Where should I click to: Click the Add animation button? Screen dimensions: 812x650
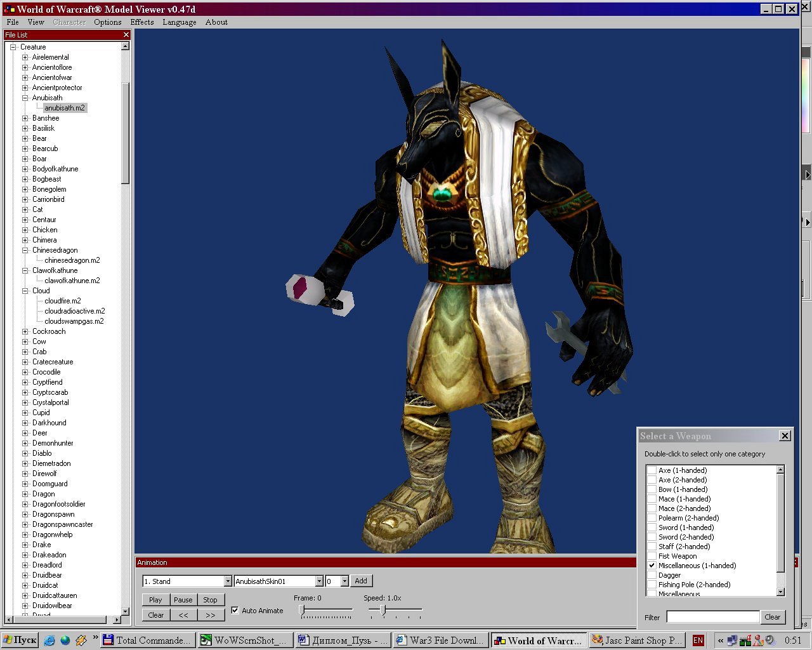361,581
